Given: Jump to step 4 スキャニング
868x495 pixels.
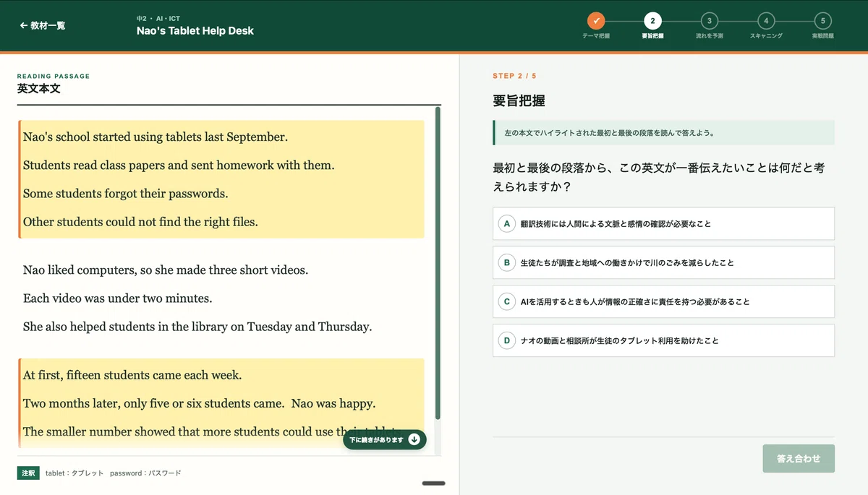Looking at the screenshot, I should point(766,21).
